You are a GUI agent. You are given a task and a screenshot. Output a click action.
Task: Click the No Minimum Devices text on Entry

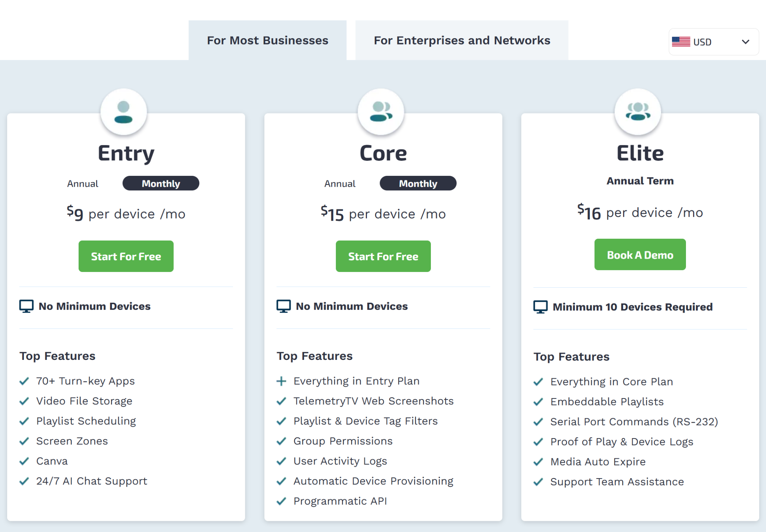[95, 306]
